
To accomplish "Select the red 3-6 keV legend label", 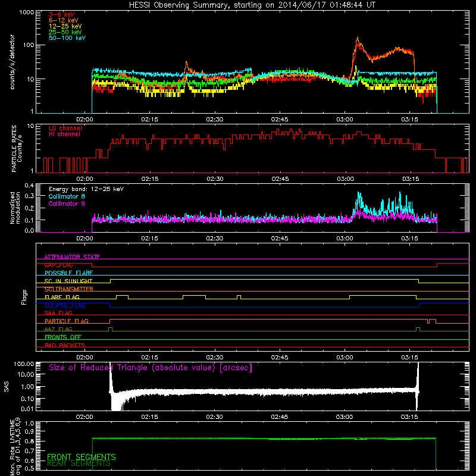I will pos(62,14).
